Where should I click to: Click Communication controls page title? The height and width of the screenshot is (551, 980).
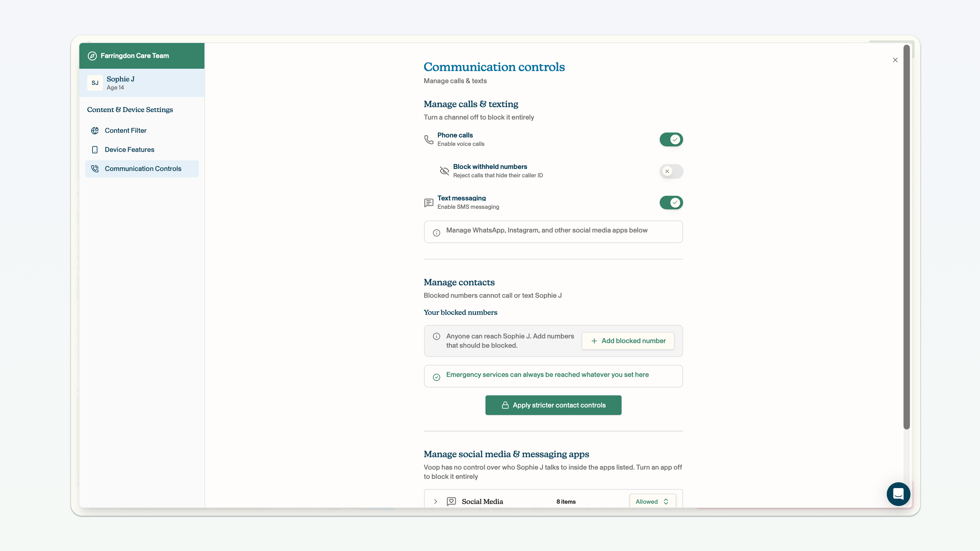click(494, 67)
